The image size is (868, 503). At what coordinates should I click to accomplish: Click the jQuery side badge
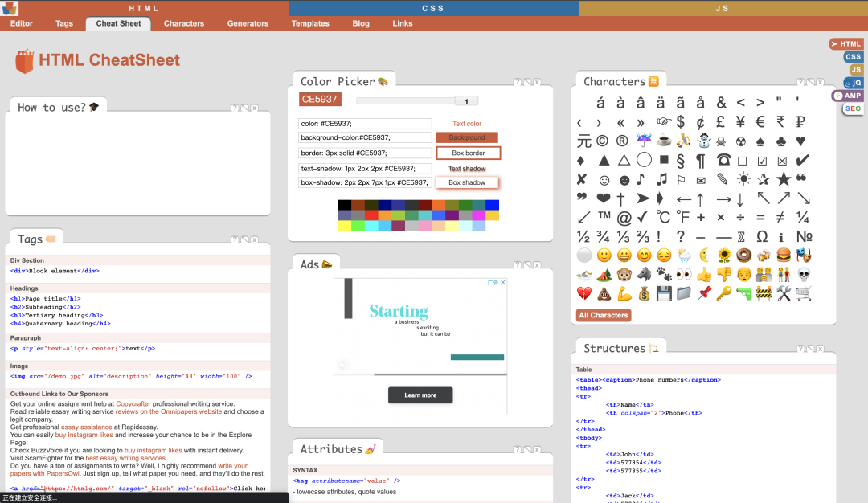click(x=853, y=83)
